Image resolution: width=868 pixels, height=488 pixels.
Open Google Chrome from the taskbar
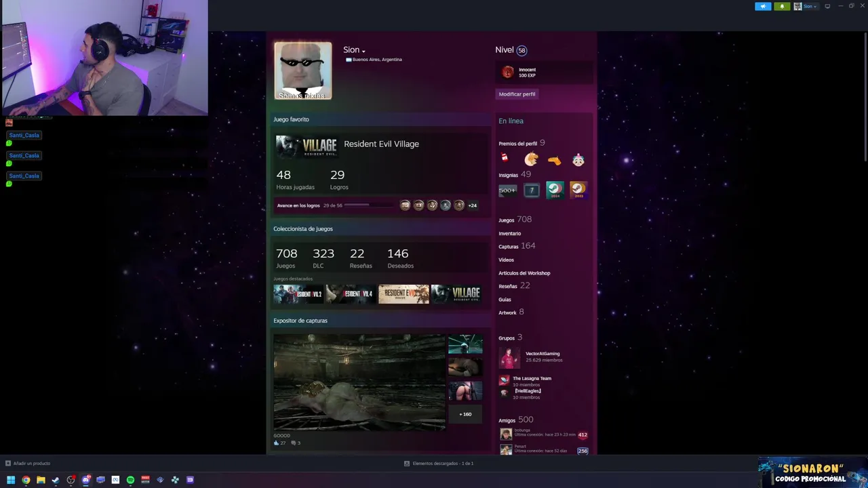[x=26, y=480]
